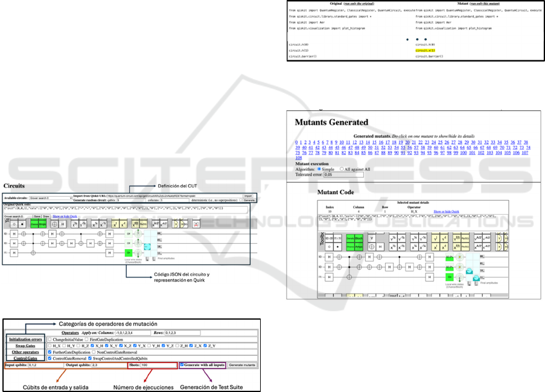Open mutant 108 details link
Screen dimensions: 545x392
298,157
